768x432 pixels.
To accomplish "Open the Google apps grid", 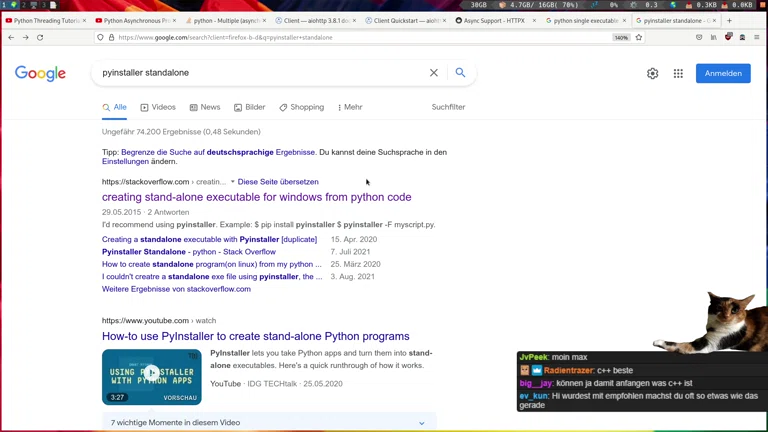I will point(678,73).
